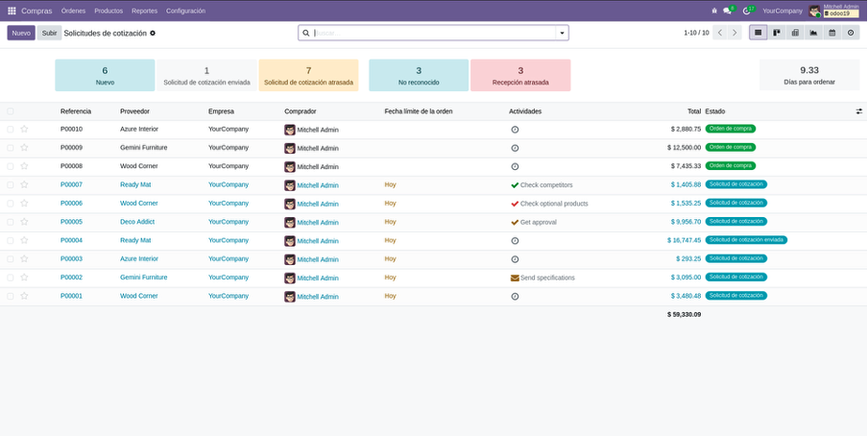Open activity clock for P00004
This screenshot has width=868, height=436.
(515, 241)
